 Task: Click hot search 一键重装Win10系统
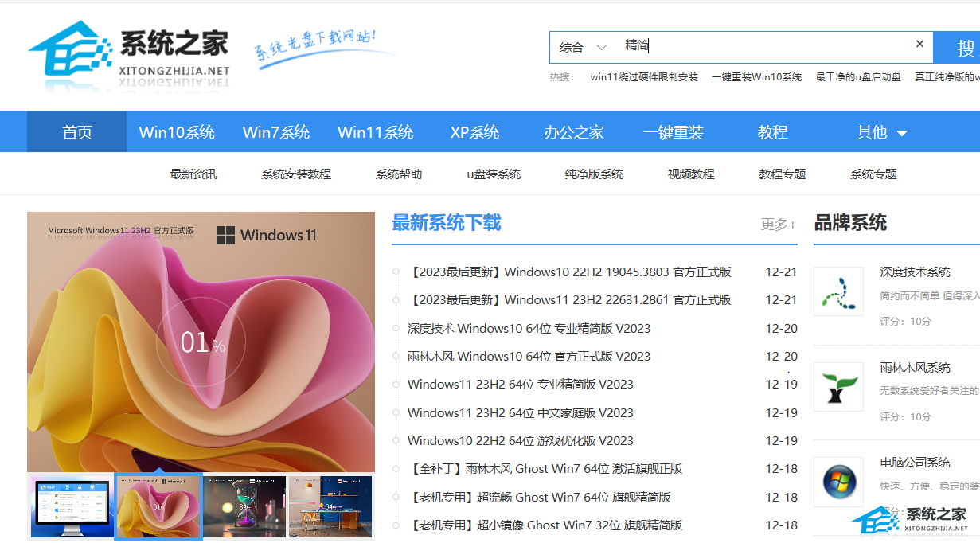(756, 77)
